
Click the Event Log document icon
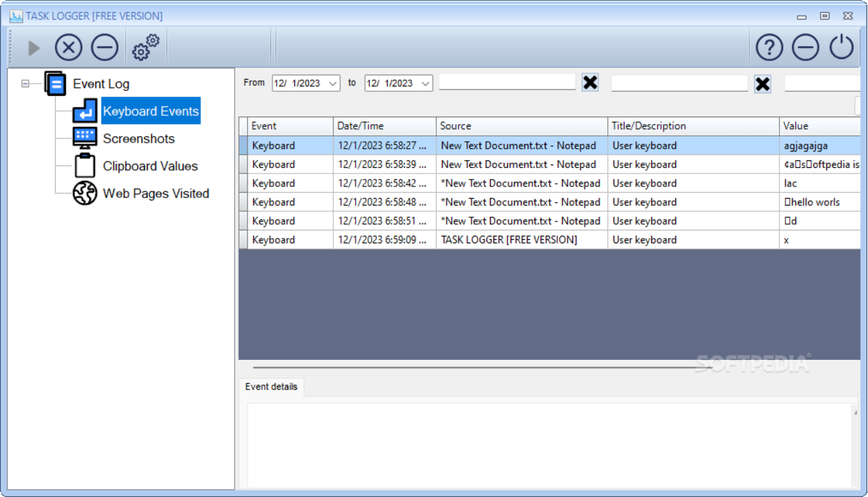pos(56,84)
